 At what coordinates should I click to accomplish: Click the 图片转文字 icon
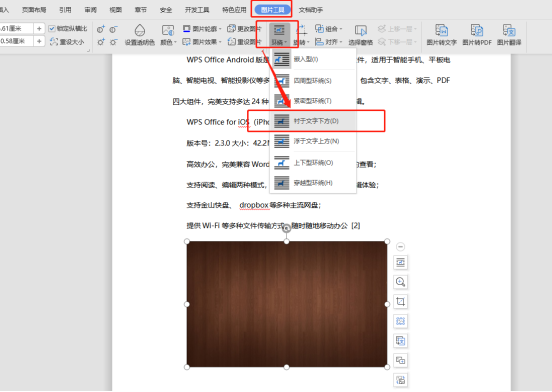441,31
